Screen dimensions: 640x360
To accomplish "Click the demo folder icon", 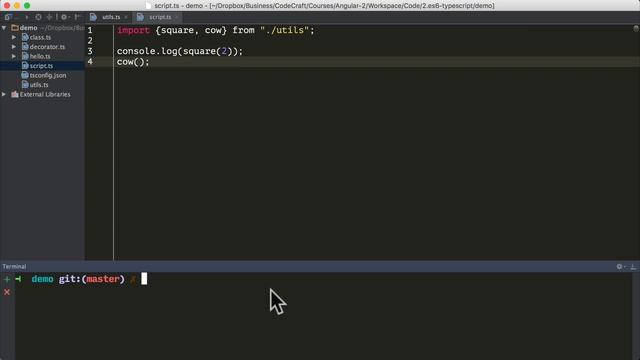I will (15, 28).
